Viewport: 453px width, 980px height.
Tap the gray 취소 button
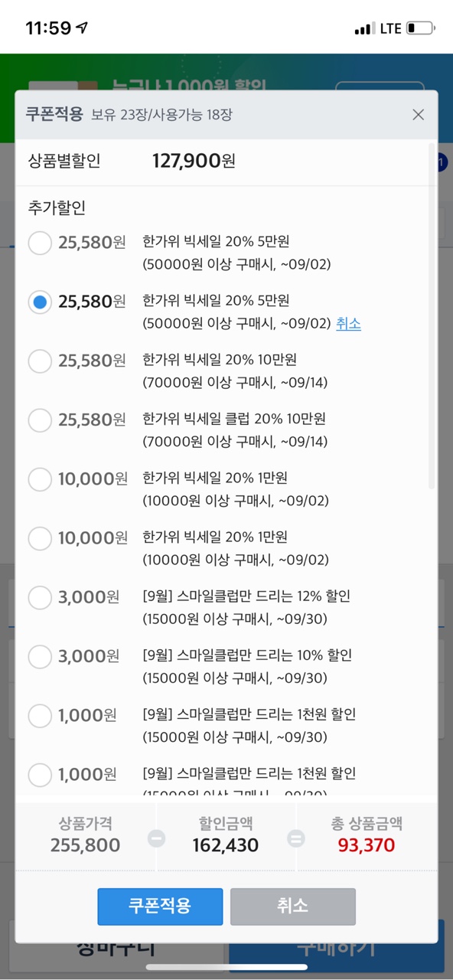point(293,906)
